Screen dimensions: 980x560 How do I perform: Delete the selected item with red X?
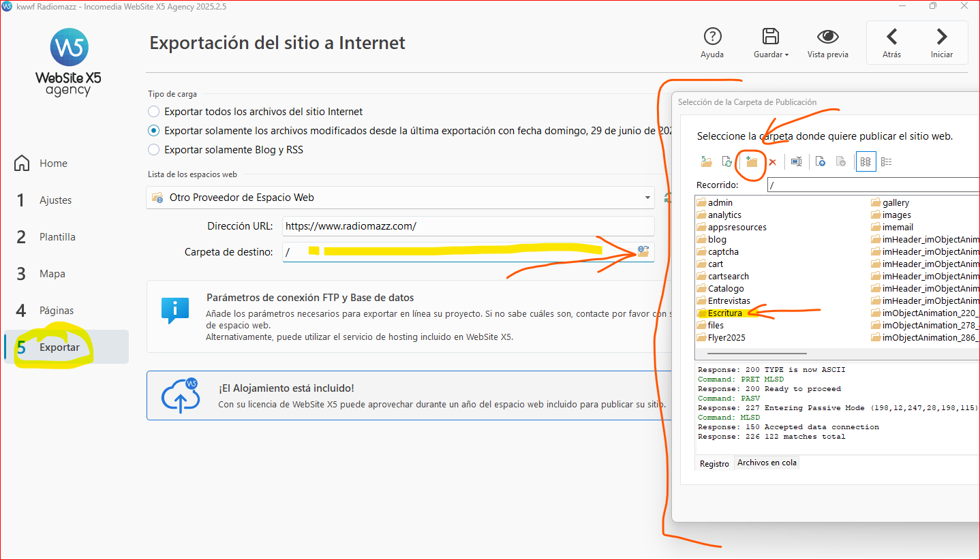click(773, 161)
